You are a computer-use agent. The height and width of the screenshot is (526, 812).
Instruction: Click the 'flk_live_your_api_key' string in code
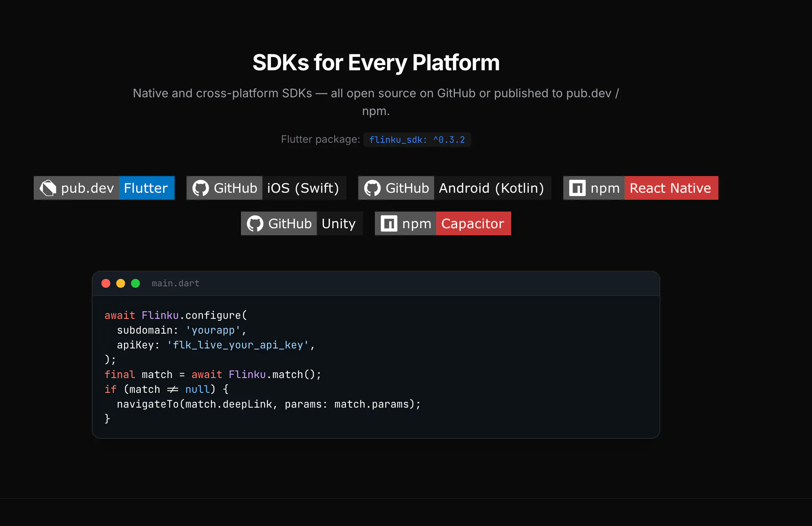[x=238, y=345]
